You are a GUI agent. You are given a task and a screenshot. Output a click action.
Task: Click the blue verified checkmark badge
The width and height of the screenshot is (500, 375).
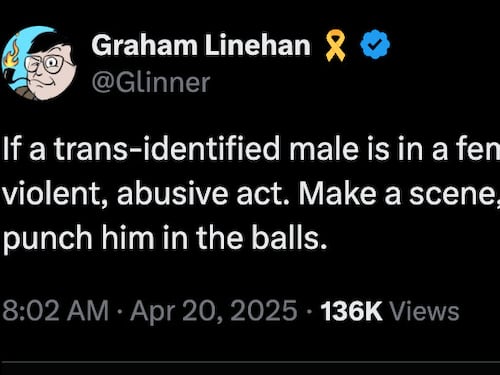pyautogui.click(x=375, y=44)
